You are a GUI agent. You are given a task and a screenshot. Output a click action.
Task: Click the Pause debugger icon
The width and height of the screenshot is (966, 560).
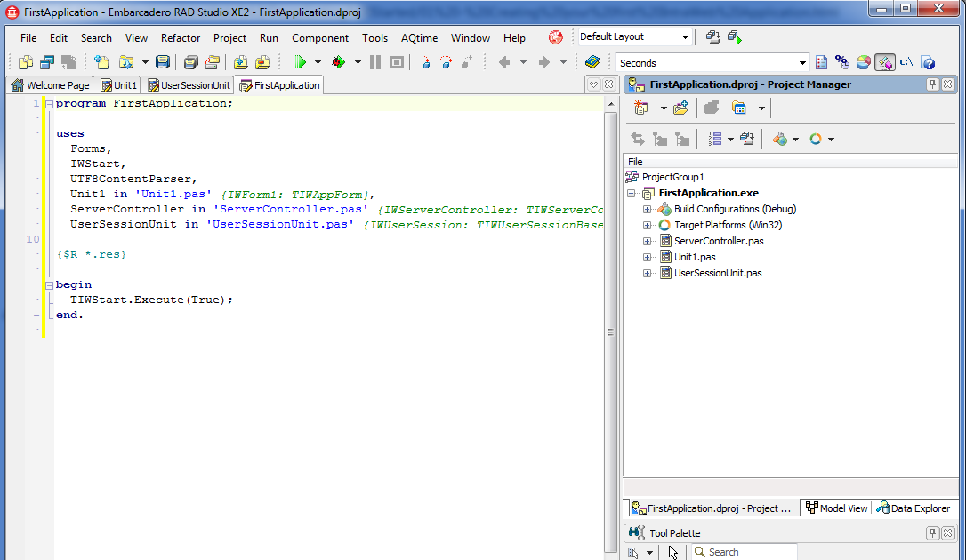click(x=374, y=62)
